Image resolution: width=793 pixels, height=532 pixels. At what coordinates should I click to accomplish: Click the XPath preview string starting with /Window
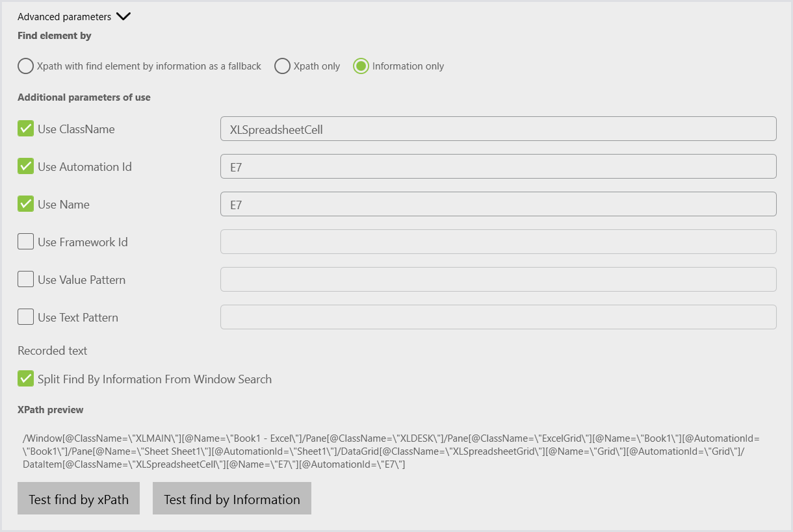(x=391, y=451)
